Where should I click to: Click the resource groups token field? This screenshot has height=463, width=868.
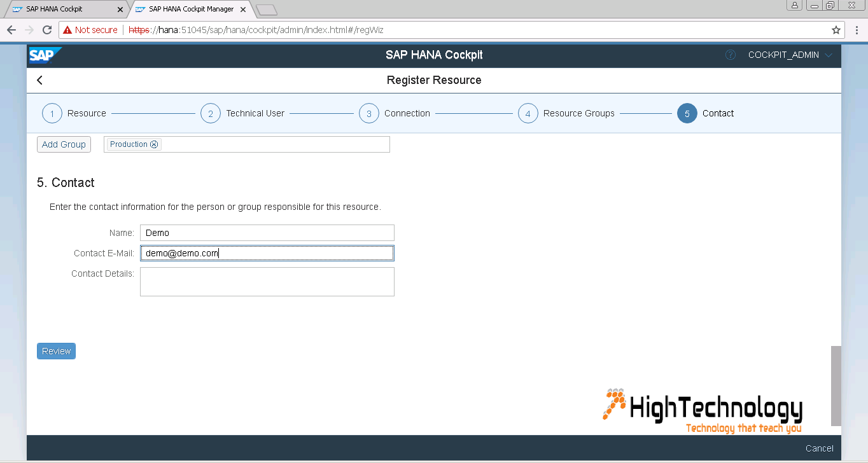point(247,144)
